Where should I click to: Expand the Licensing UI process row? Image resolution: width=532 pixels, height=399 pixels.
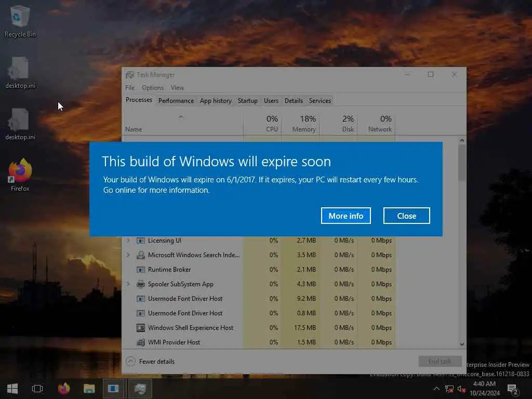pos(128,240)
